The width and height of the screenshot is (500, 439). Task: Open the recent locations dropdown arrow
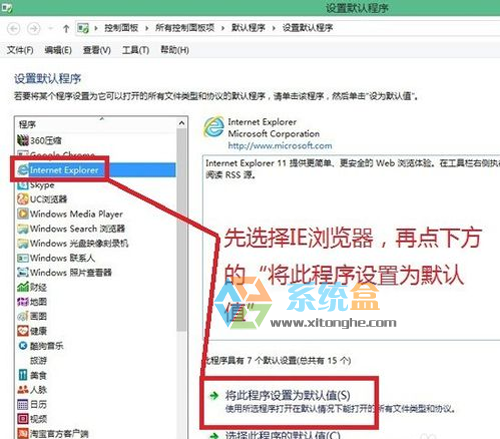(x=51, y=29)
